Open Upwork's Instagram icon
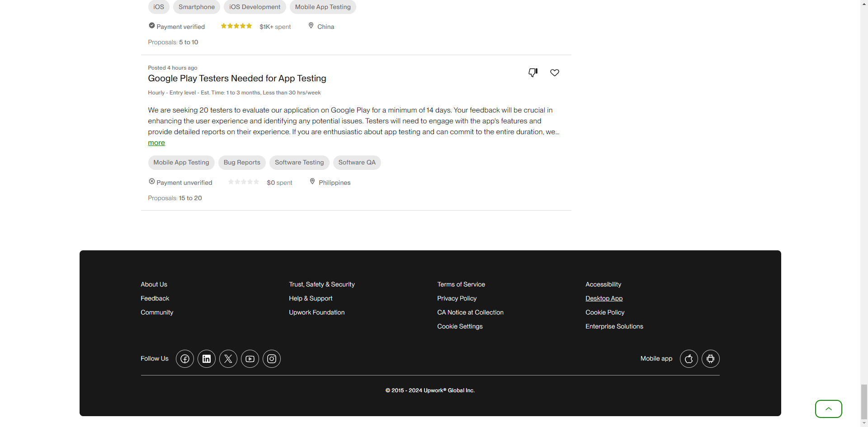 pyautogui.click(x=272, y=359)
